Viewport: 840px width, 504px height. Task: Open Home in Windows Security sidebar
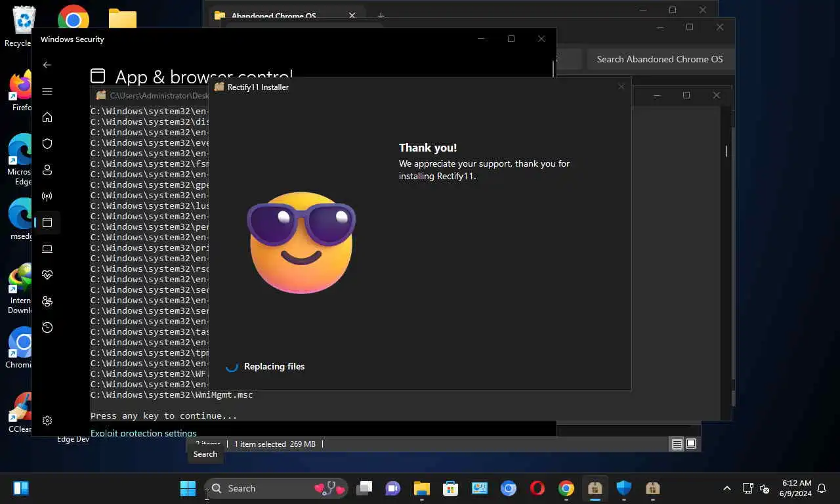[47, 117]
